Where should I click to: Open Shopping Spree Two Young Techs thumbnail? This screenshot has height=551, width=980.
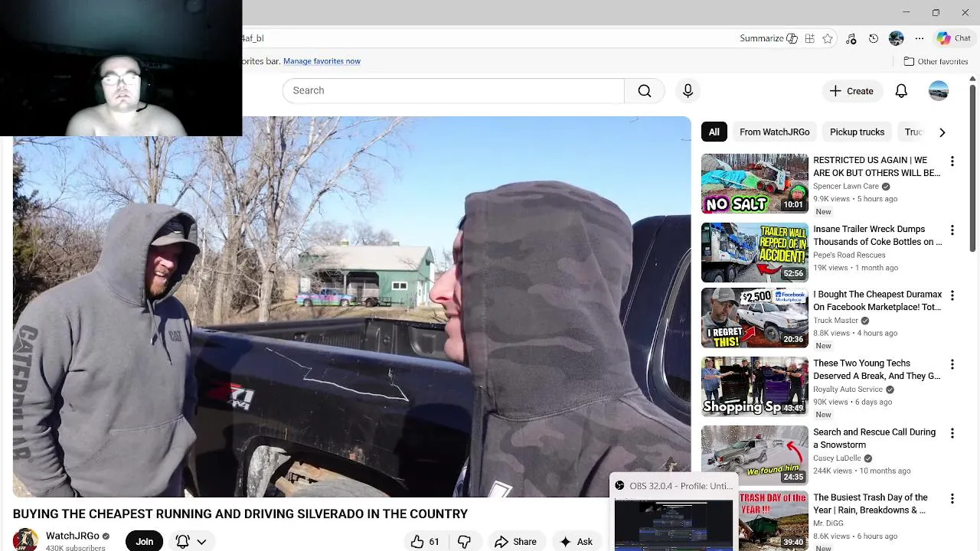pyautogui.click(x=755, y=386)
